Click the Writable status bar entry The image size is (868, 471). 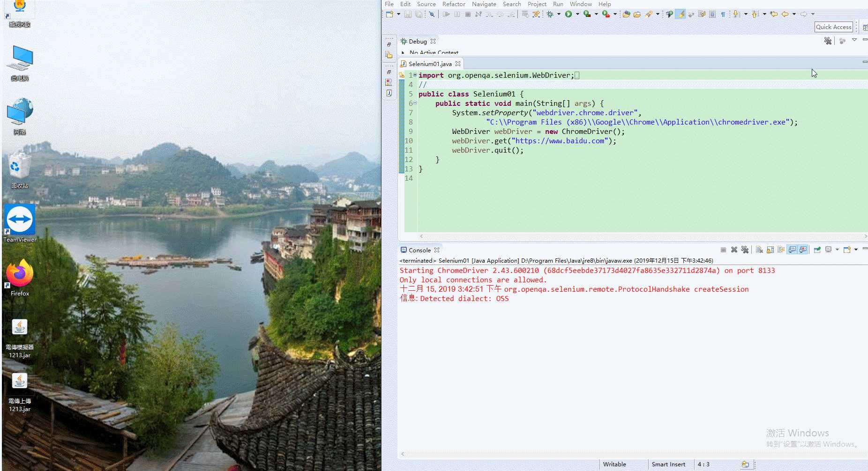614,464
